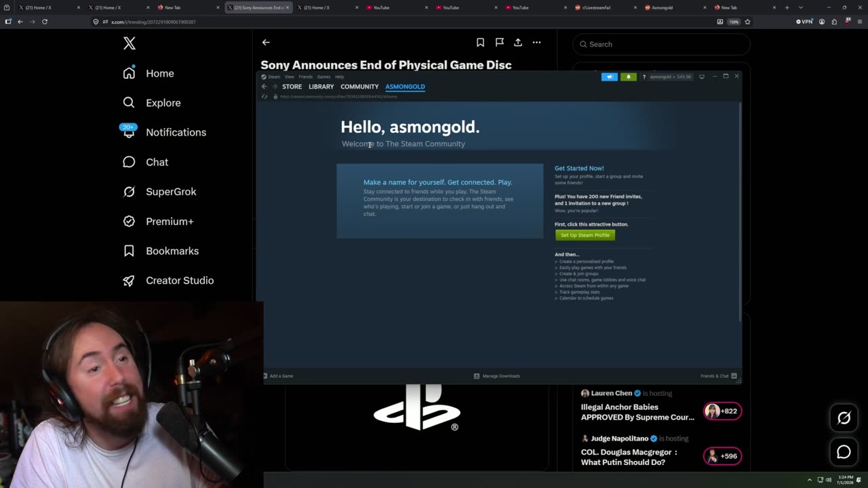Open Steam announcements megaphone button
The width and height of the screenshot is (868, 488).
click(x=609, y=77)
